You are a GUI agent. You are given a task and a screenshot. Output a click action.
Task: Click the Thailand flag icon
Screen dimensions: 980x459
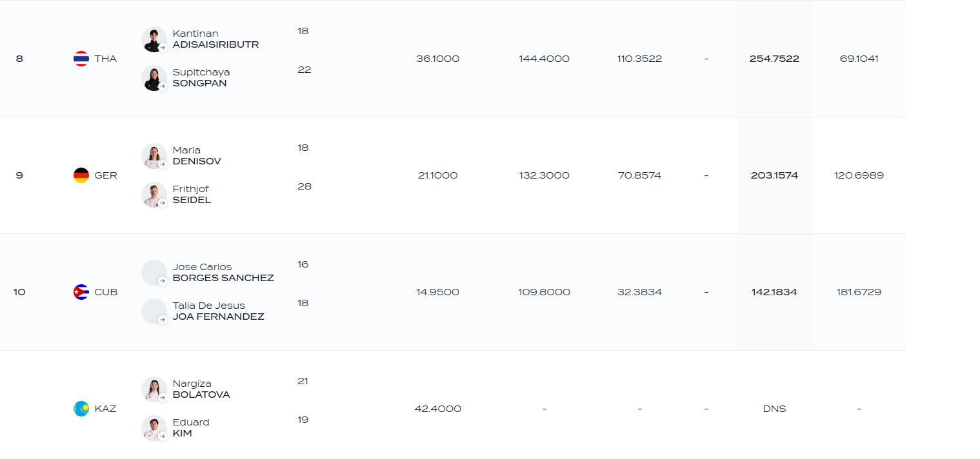tap(81, 59)
